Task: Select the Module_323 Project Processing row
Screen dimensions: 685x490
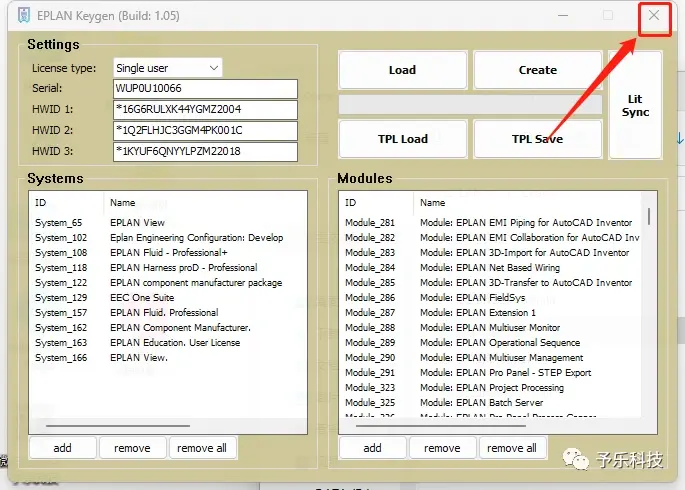Action: [x=490, y=387]
